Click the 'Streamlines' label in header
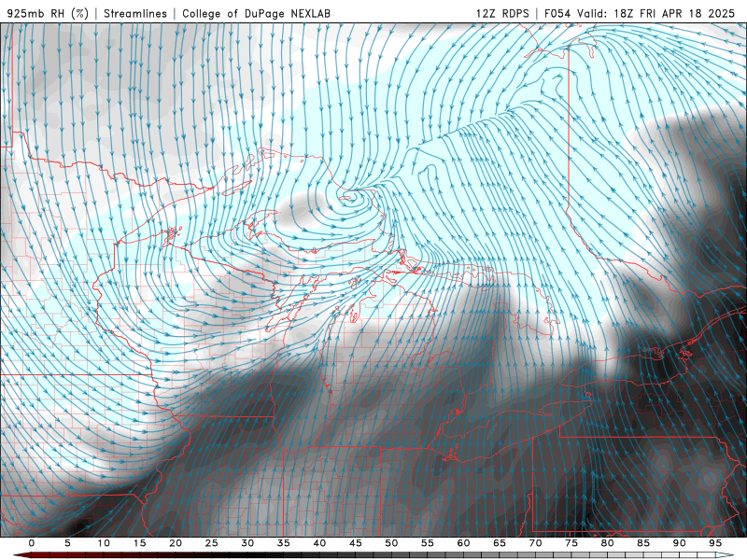Screen dimensions: 747x560 (x=135, y=13)
